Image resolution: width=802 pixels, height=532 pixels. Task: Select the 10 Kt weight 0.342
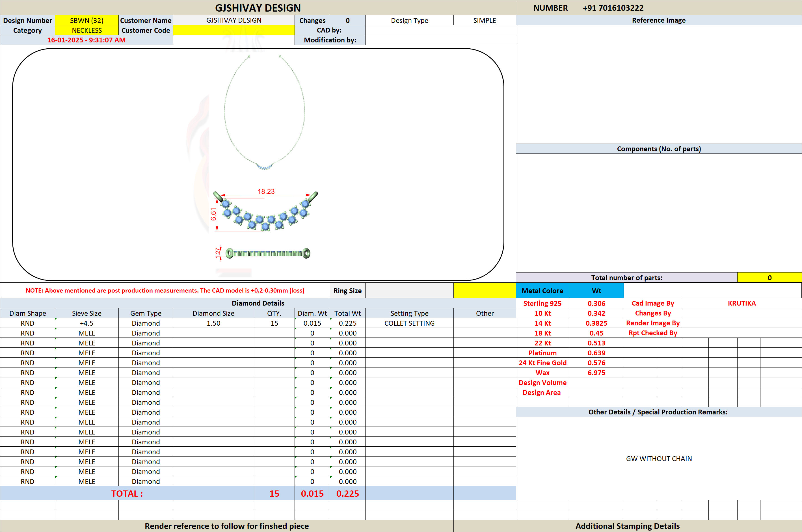(x=596, y=313)
